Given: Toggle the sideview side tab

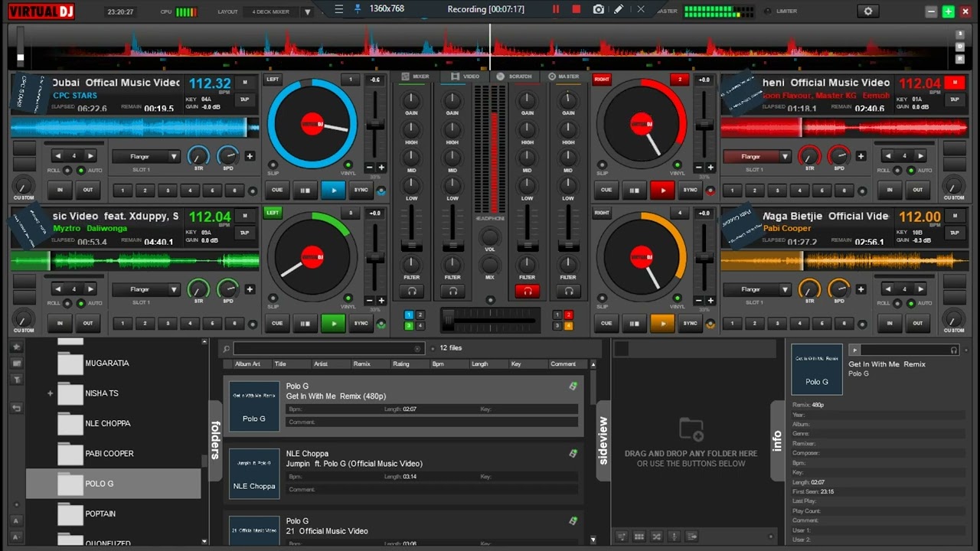Looking at the screenshot, I should [603, 441].
